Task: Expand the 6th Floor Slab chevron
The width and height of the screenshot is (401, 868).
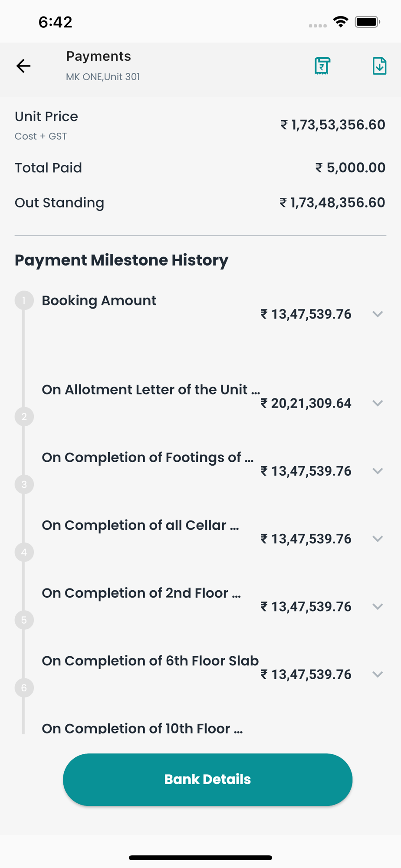Action: (x=378, y=674)
